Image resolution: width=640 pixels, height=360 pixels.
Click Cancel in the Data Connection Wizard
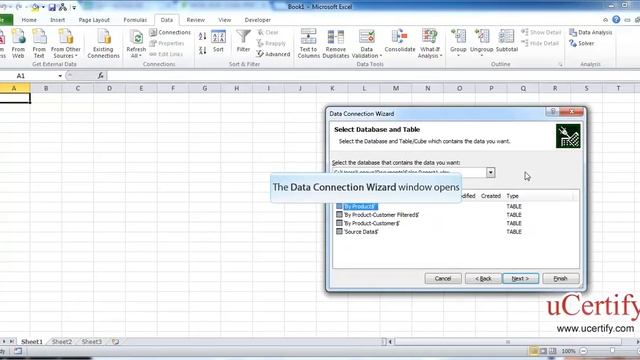tap(443, 278)
